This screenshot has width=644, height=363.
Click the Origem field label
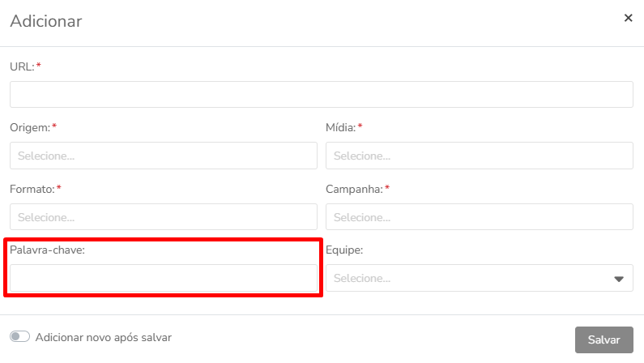coord(30,128)
